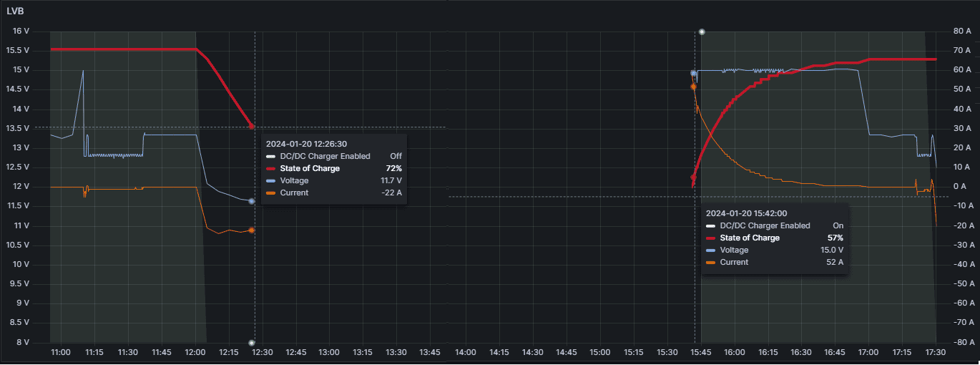
Task: Click the red State of Charge swatch in 12:26:30 tooltip
Action: [x=270, y=169]
